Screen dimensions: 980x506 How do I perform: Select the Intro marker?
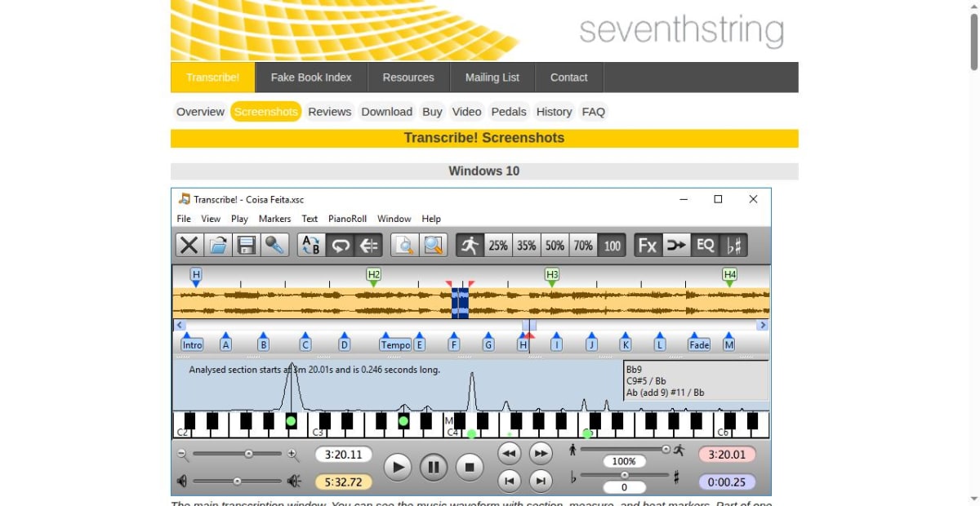point(192,344)
